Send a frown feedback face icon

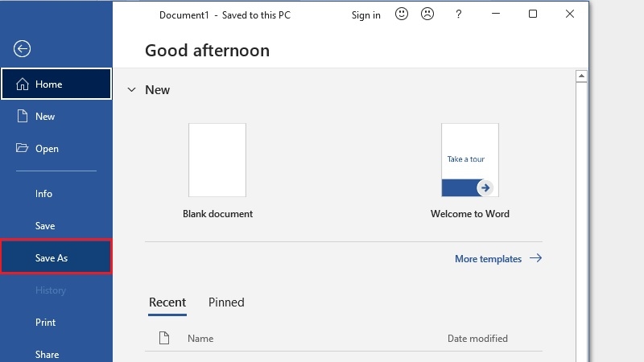(x=427, y=14)
